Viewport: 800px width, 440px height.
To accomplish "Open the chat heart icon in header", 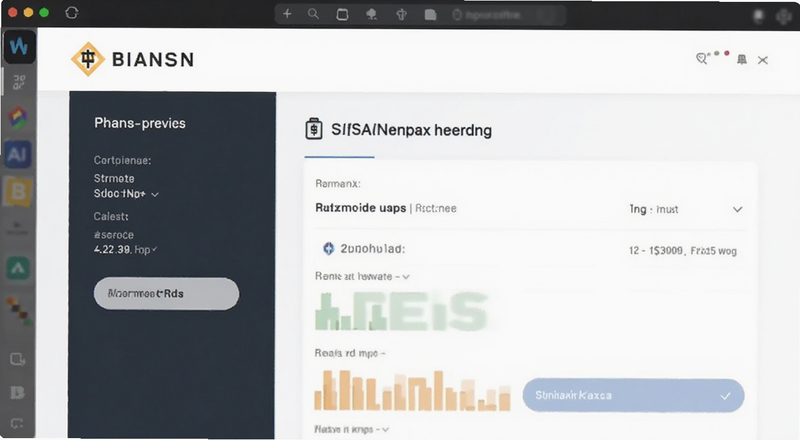I will (x=702, y=59).
